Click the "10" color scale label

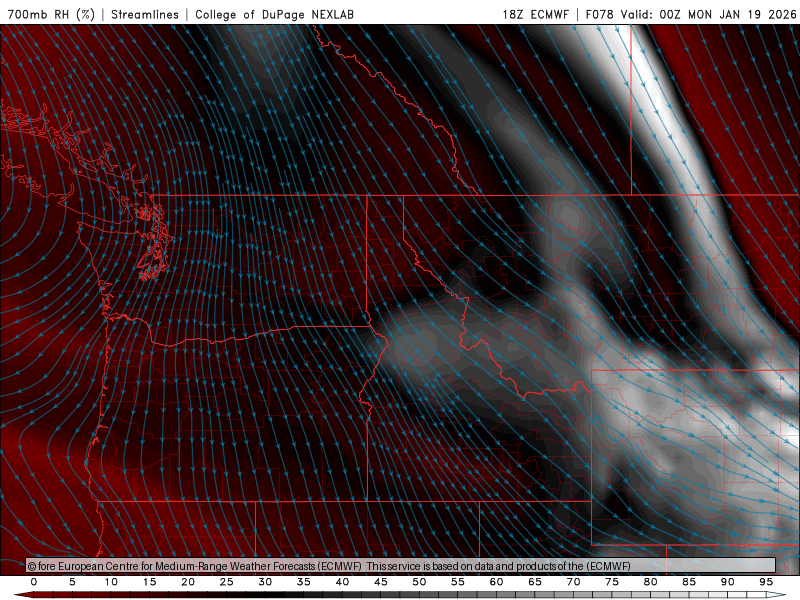click(x=111, y=582)
